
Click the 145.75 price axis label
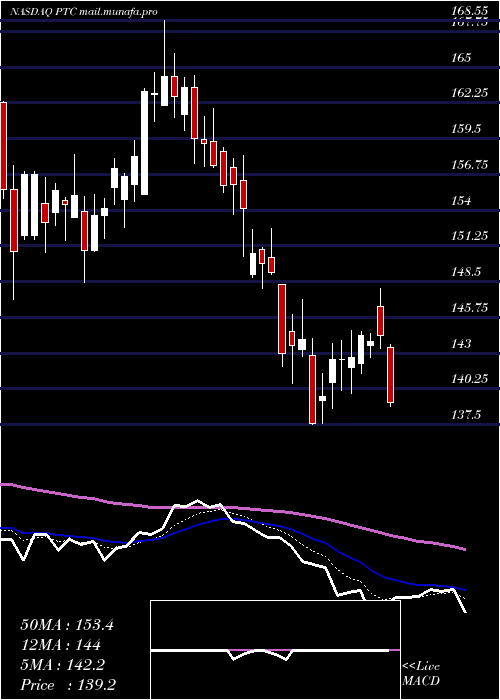(469, 308)
